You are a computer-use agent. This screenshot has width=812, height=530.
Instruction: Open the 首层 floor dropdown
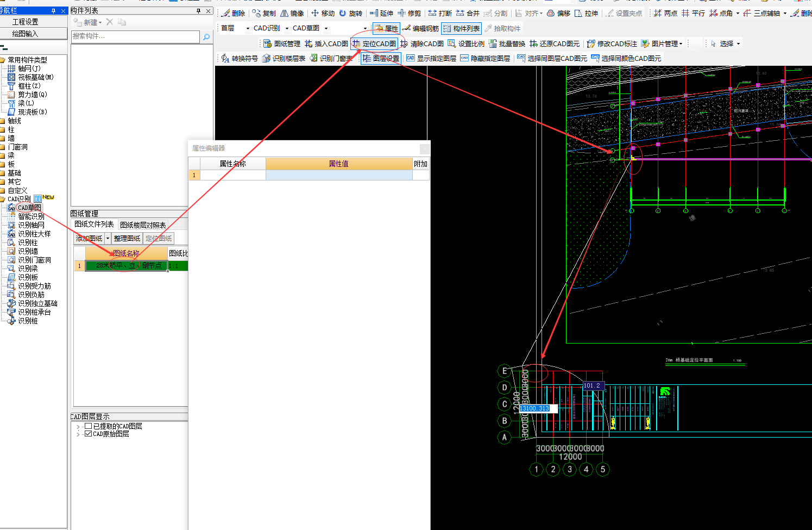[x=248, y=28]
